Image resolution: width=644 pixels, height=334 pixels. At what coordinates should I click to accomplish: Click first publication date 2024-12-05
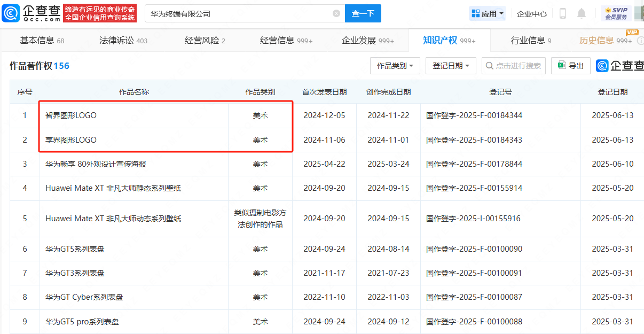pyautogui.click(x=325, y=115)
